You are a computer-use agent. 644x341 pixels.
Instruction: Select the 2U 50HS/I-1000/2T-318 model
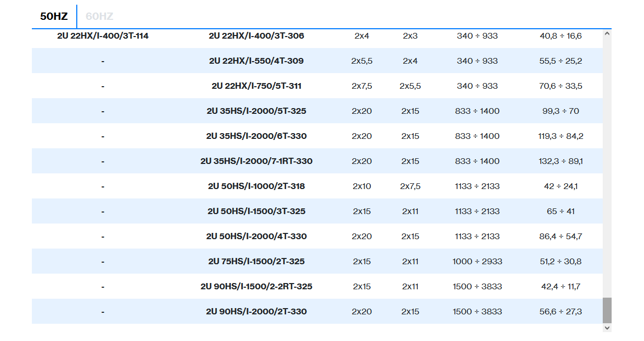(x=256, y=186)
